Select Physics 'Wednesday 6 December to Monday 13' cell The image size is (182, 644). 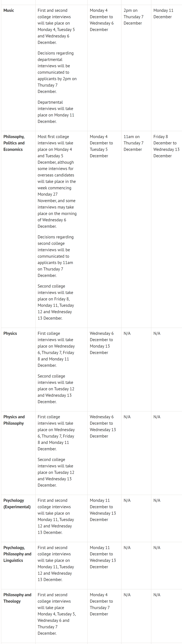pos(101,343)
